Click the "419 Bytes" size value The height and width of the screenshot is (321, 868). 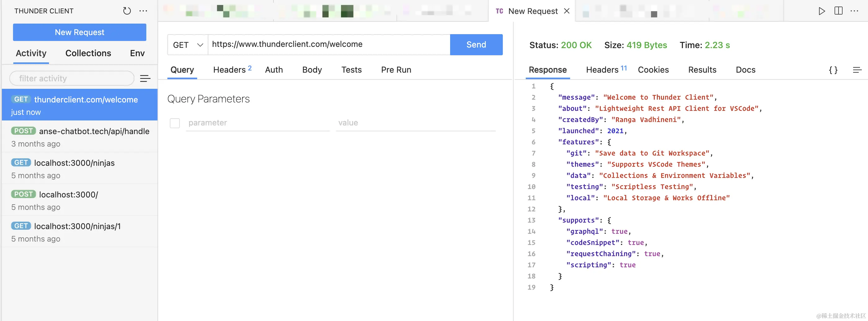[647, 45]
